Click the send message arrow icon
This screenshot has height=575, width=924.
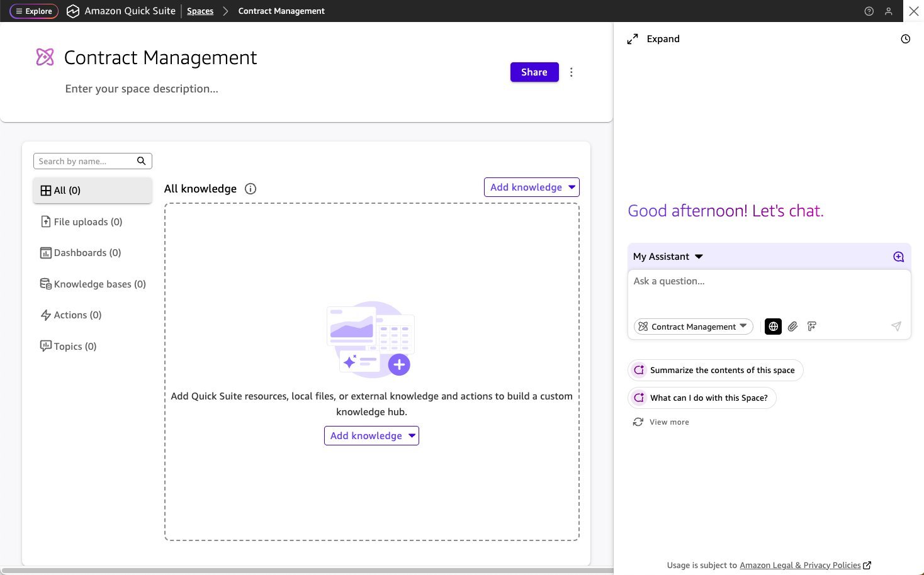(x=896, y=327)
